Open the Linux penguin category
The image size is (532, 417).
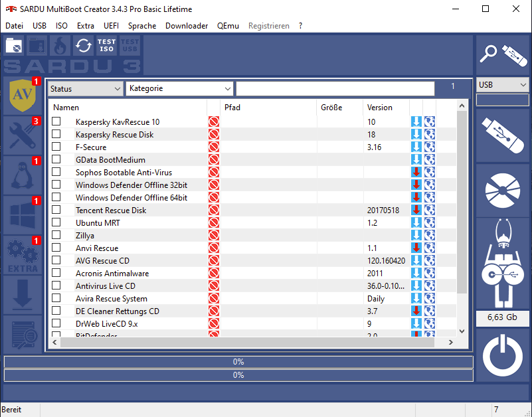23,175
